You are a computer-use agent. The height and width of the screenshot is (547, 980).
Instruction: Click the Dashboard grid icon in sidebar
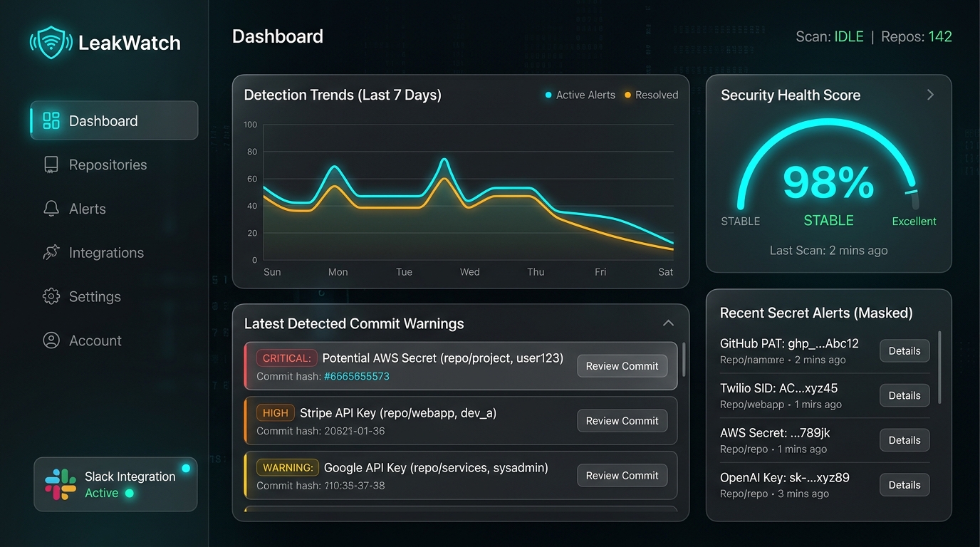pos(51,120)
